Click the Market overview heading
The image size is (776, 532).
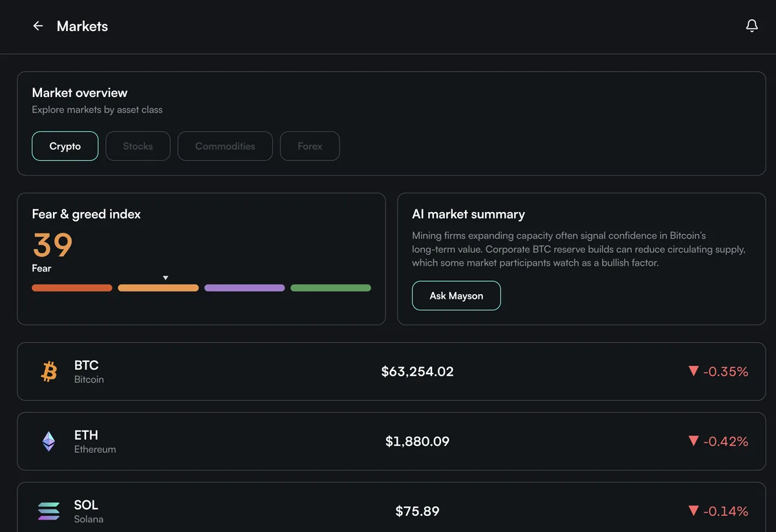coord(80,92)
